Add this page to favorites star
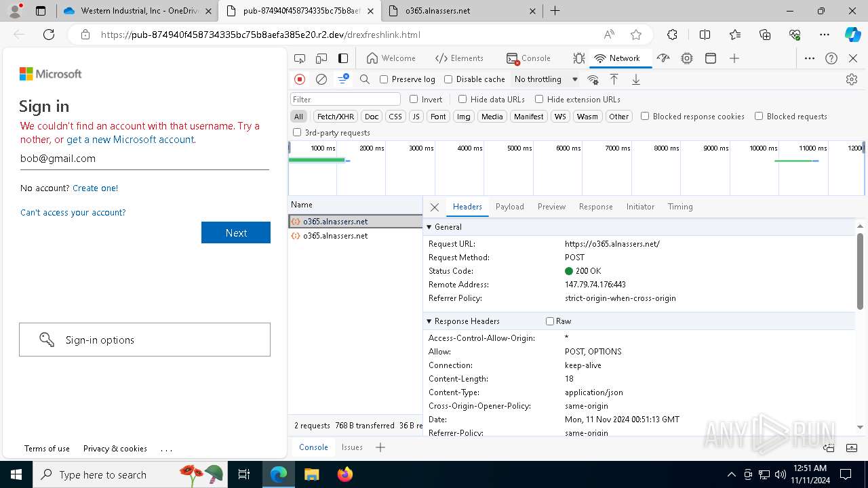Image resolution: width=868 pixels, height=488 pixels. [635, 35]
